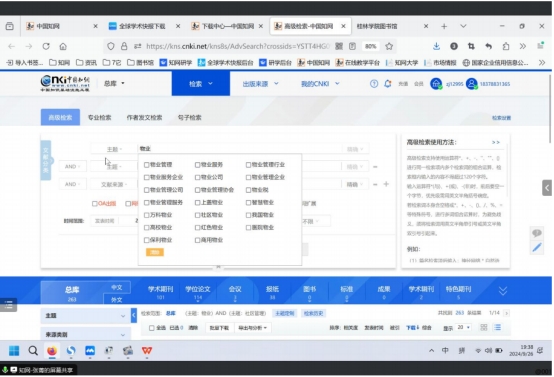Check the 物业服务 suggestion
This screenshot has width=554, height=377.
(197, 165)
